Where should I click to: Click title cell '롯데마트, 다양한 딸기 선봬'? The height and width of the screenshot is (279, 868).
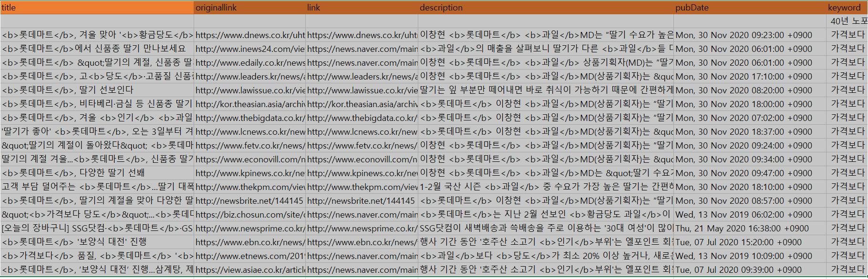97,173
